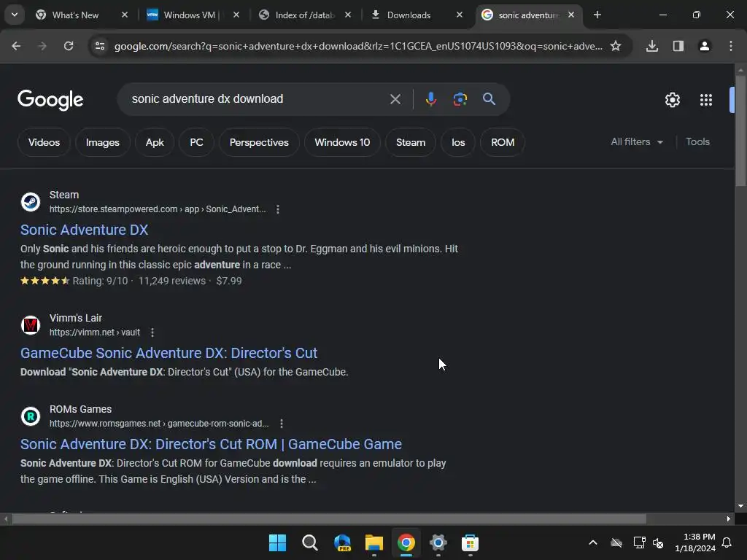Open Chrome downloads tray icon
The image size is (747, 560).
652,46
